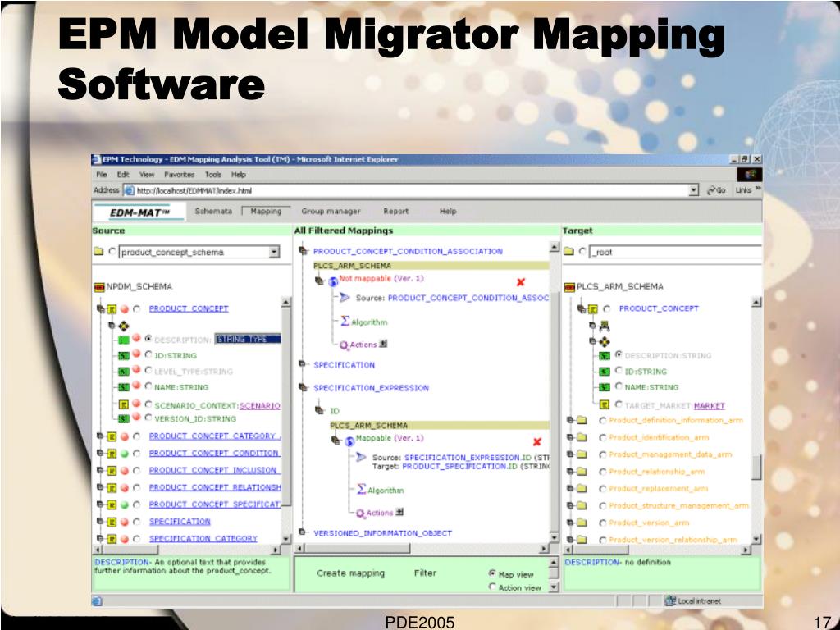Screen dimensions: 840x630
Task: Click the second Algorithm sigma icon
Action: (362, 489)
